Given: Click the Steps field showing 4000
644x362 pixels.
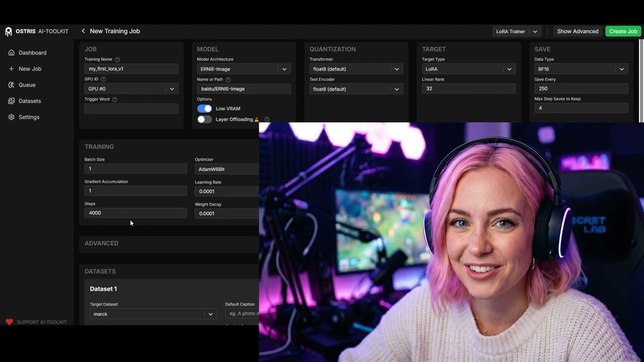Looking at the screenshot, I should coord(135,213).
